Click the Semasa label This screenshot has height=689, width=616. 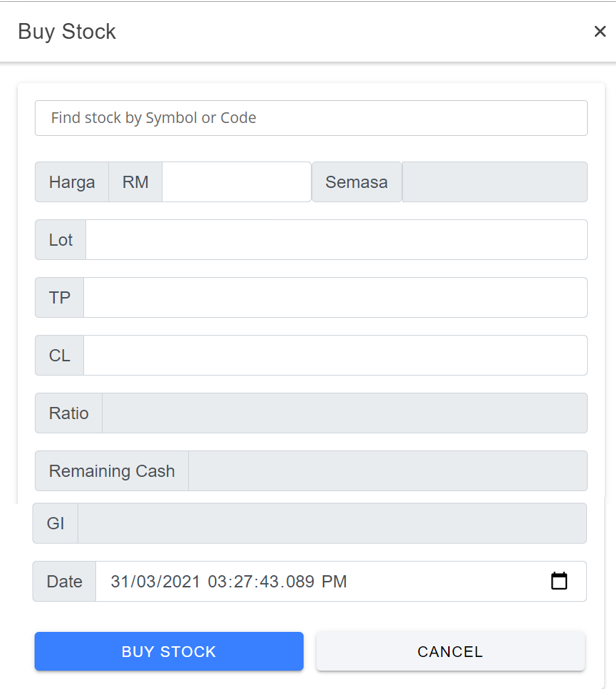pos(357,182)
